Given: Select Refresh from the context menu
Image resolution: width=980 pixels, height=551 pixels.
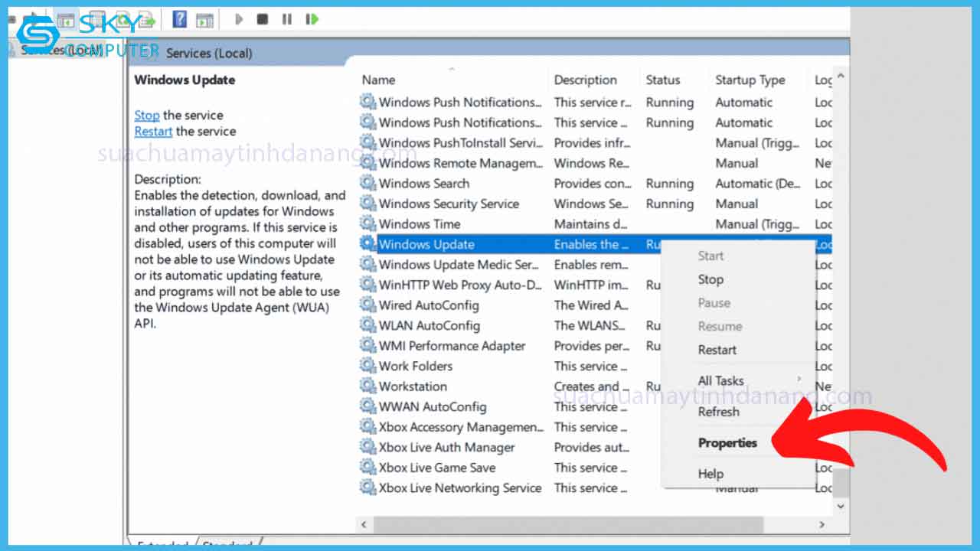Looking at the screenshot, I should click(719, 412).
